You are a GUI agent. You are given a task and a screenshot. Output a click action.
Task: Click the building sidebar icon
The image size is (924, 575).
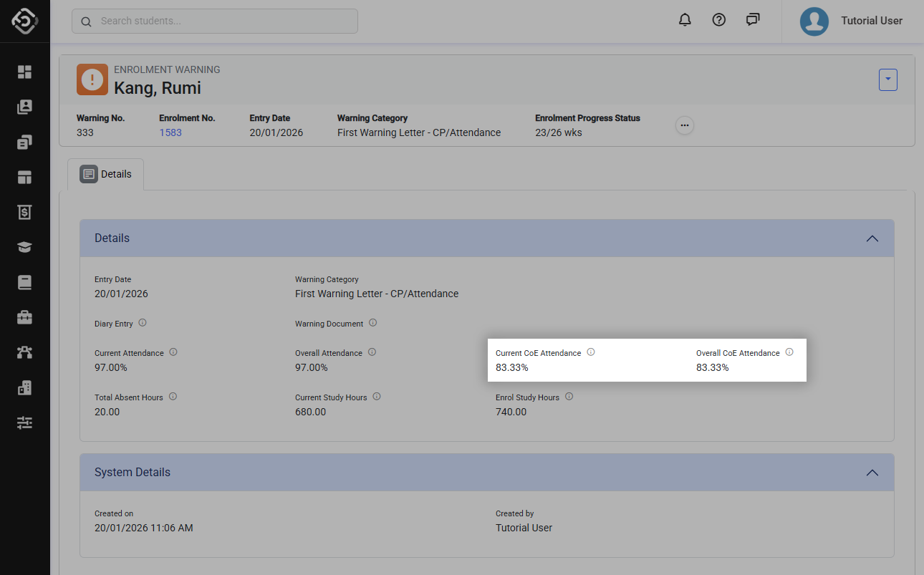pyautogui.click(x=25, y=387)
